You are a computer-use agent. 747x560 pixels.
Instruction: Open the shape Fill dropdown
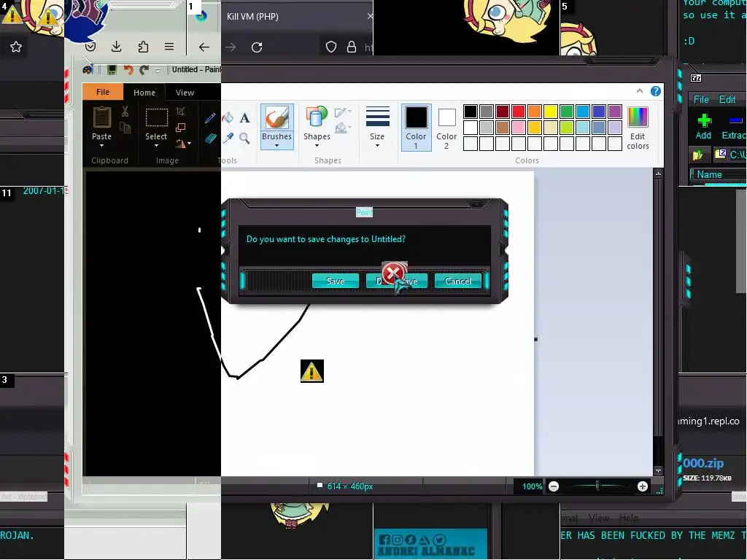(343, 128)
